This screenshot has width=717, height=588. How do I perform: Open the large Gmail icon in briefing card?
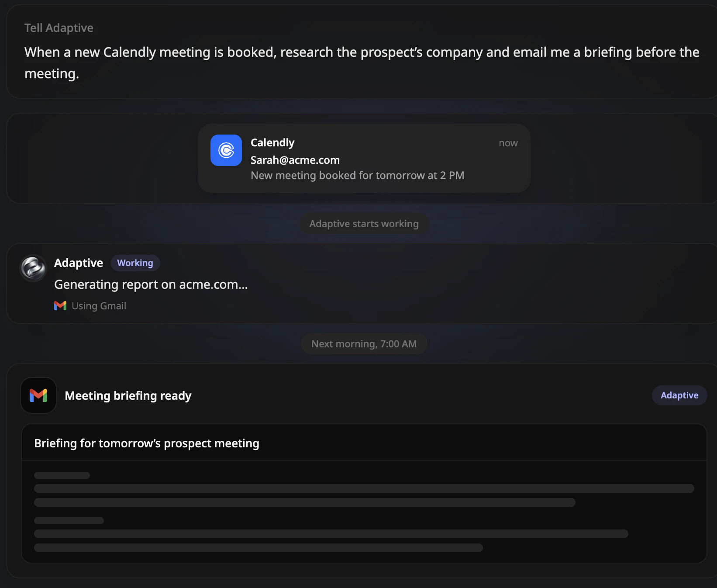tap(38, 395)
